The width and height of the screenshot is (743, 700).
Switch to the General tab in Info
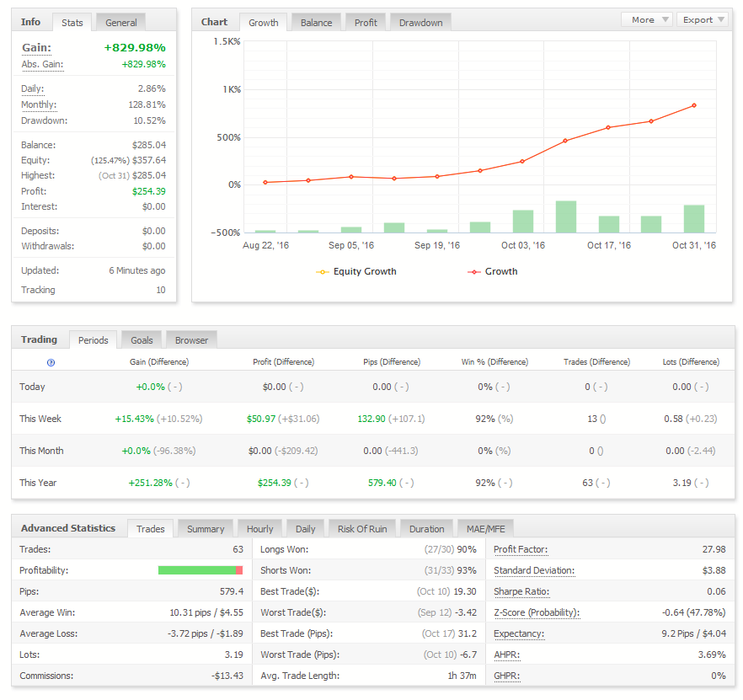[x=120, y=22]
